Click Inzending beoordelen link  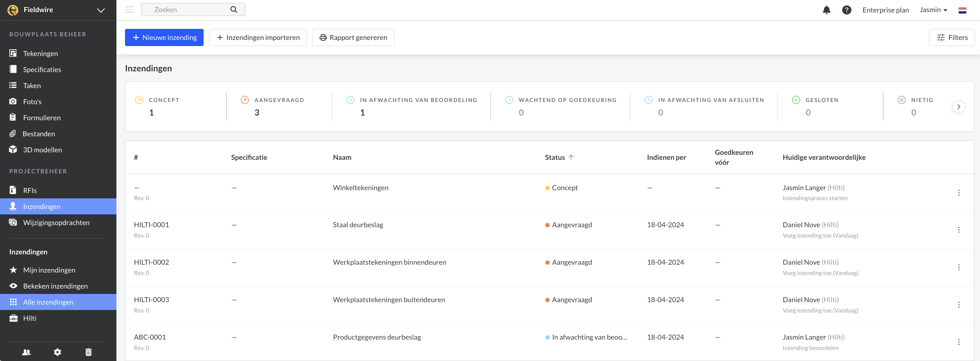click(810, 348)
